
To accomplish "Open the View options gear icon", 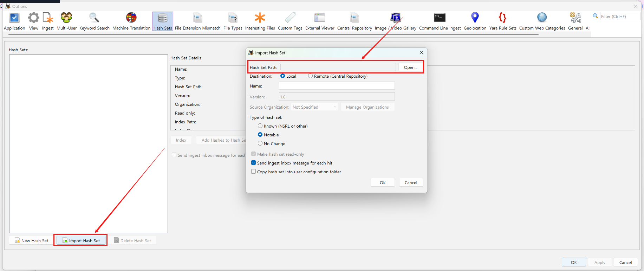I will (x=34, y=18).
